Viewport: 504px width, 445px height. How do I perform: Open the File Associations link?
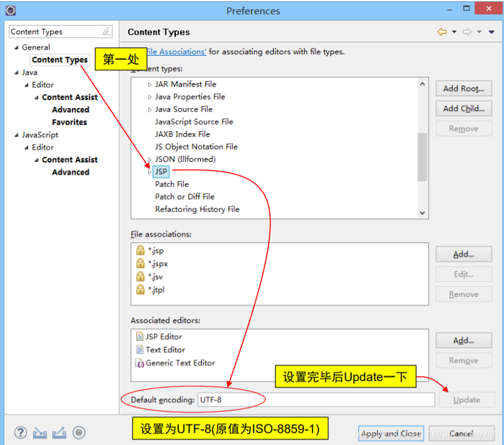coord(176,51)
